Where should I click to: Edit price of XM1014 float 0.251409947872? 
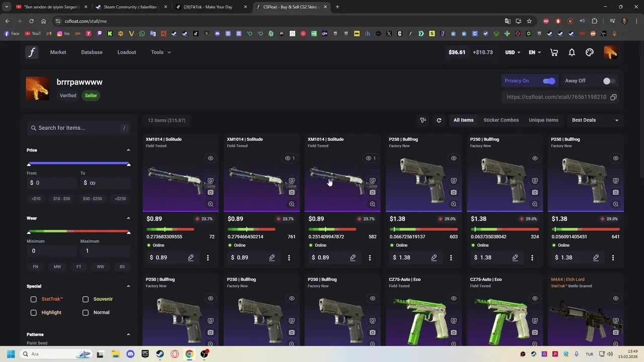[353, 257]
